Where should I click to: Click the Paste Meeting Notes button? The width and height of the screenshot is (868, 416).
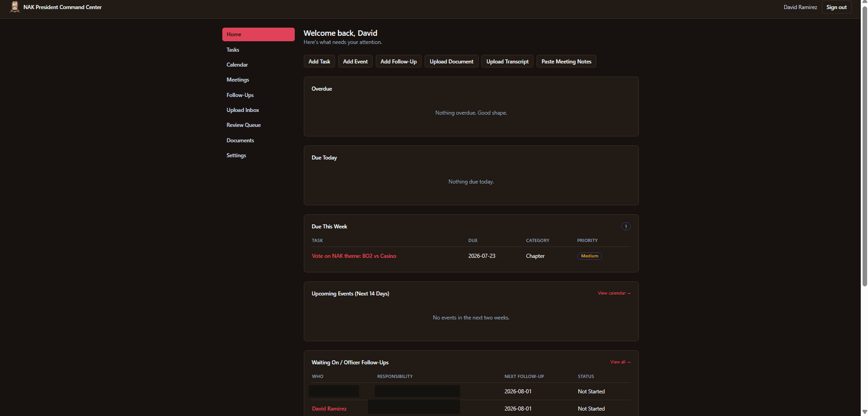click(566, 62)
